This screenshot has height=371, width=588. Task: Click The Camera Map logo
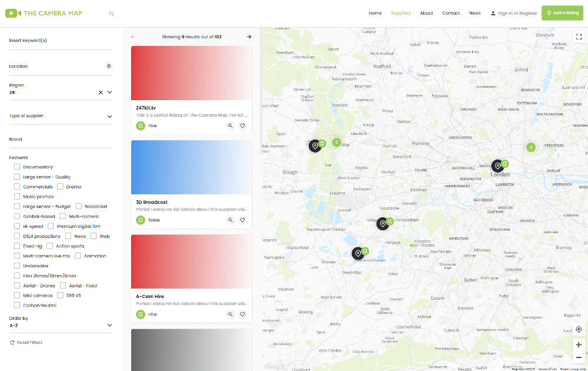(44, 14)
